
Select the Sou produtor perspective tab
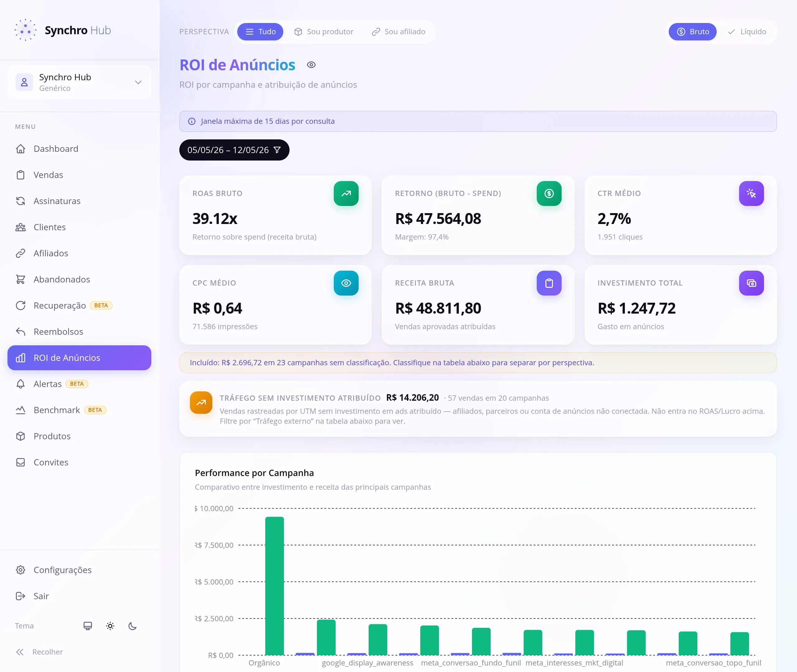323,32
